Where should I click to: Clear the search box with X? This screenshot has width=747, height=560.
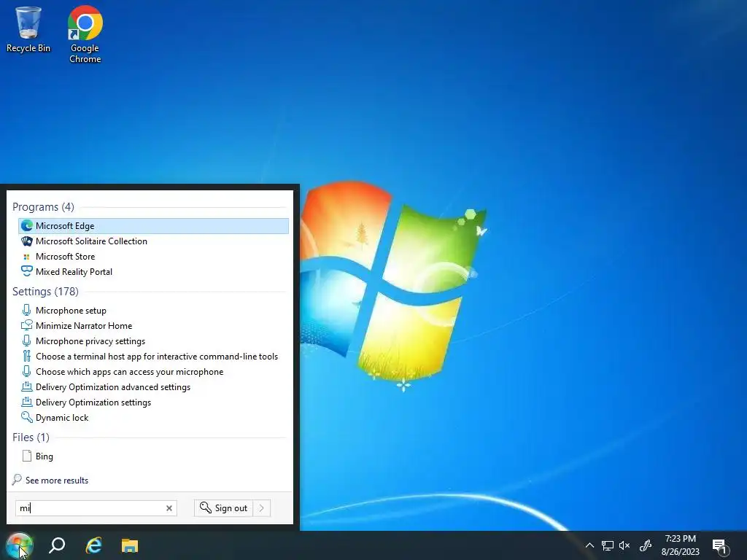[x=169, y=508]
